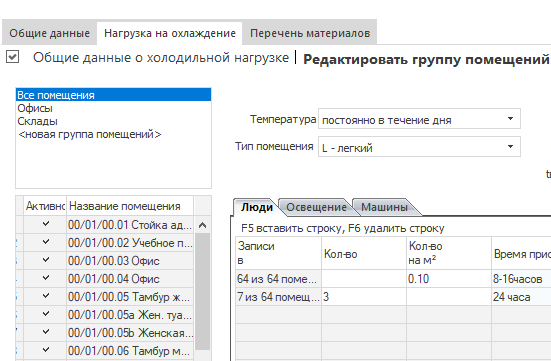The height and width of the screenshot is (361, 551).
Task: Click the Кол-во column header
Action: pyautogui.click(x=364, y=253)
